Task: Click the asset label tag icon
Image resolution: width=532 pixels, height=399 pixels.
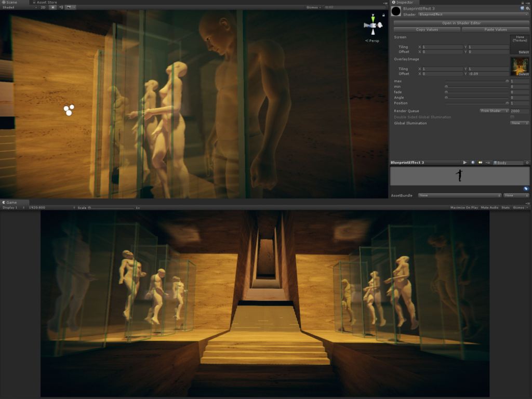Action: (x=526, y=189)
